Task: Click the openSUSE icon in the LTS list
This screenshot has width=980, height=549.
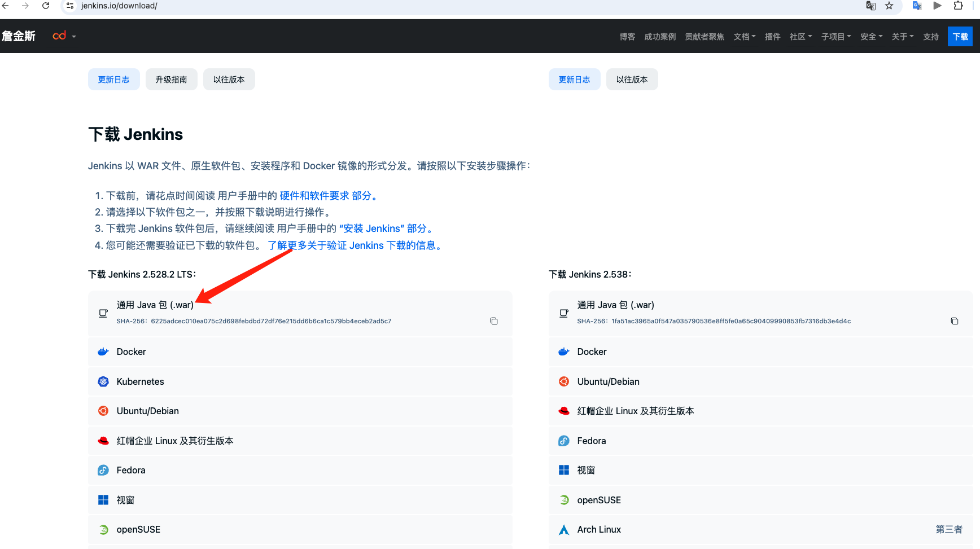Action: 103,529
